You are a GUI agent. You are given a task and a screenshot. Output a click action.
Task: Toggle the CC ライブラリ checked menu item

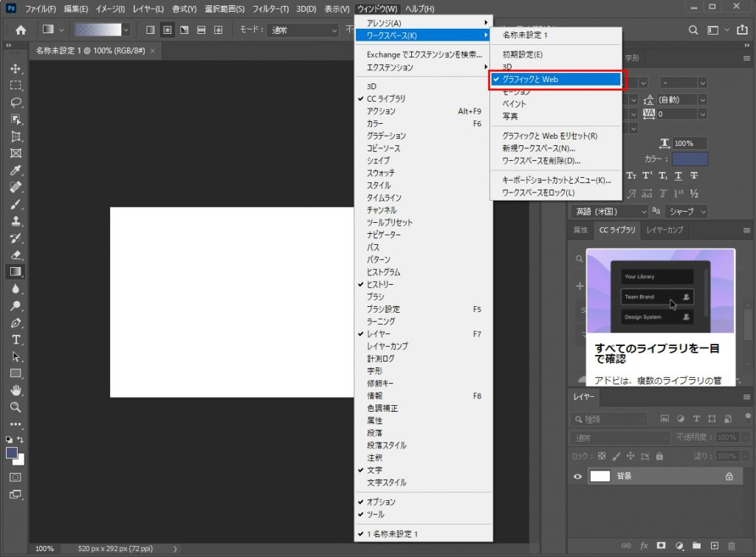click(385, 99)
